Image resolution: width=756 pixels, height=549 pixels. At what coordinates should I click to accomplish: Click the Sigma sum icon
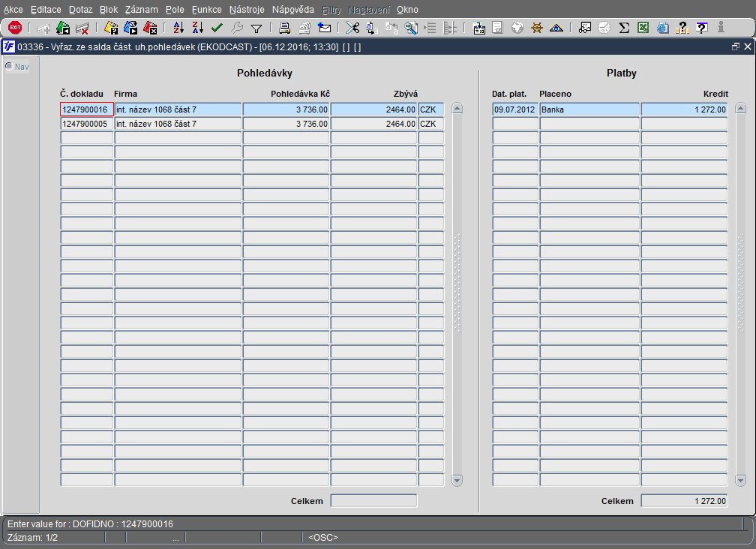pos(624,28)
